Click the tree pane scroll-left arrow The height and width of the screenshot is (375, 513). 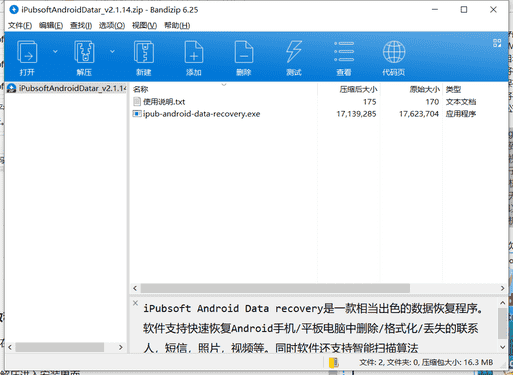coord(10,347)
